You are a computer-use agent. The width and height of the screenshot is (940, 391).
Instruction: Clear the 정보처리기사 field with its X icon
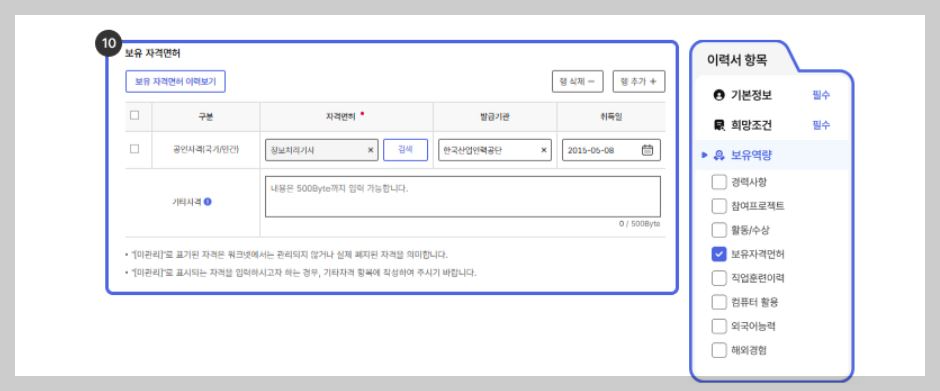tap(370, 151)
